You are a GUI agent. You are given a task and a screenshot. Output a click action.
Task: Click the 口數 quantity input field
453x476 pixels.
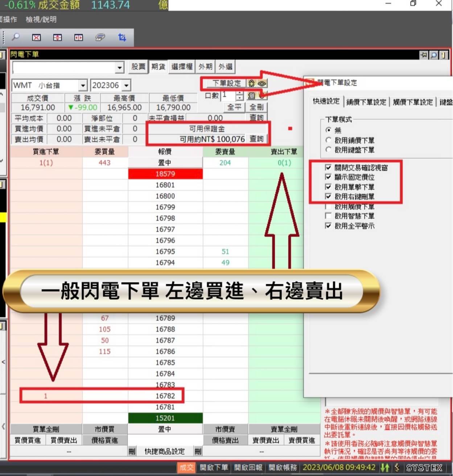pos(228,95)
